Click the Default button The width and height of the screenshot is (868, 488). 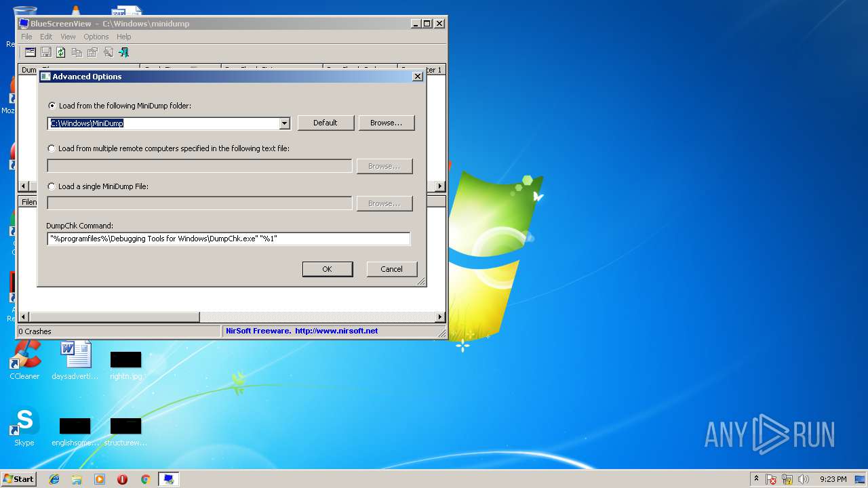(325, 123)
